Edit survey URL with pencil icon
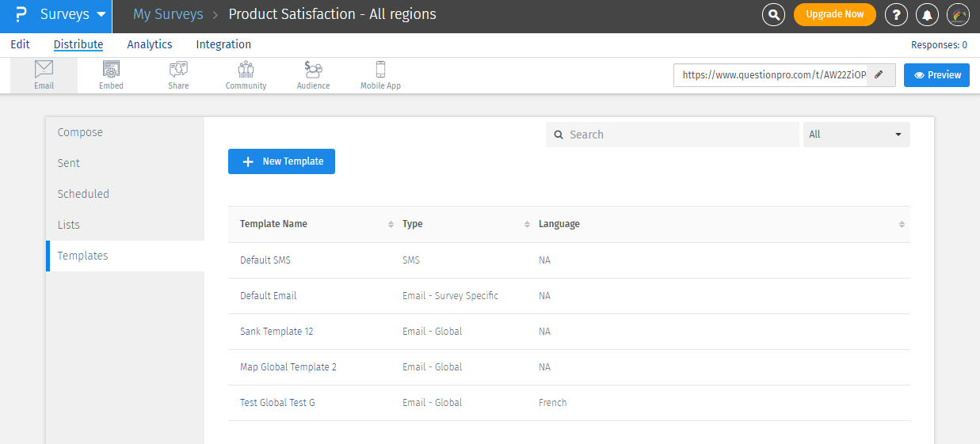The width and height of the screenshot is (980, 444). 879,75
